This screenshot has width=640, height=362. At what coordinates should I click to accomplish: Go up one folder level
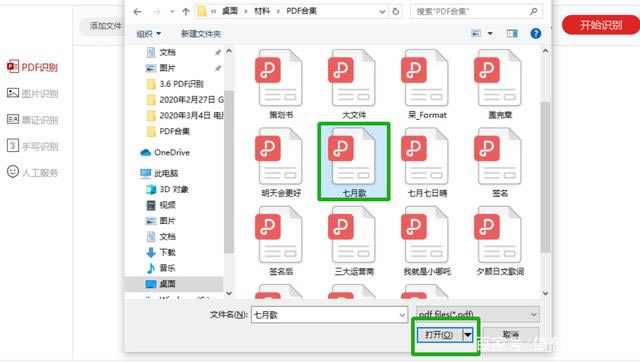tap(186, 12)
